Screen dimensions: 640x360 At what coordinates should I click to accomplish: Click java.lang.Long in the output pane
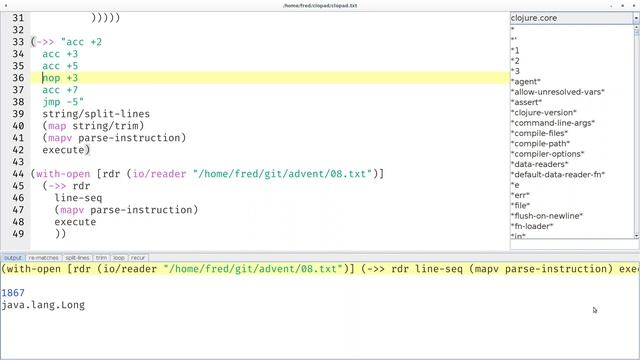(x=43, y=305)
